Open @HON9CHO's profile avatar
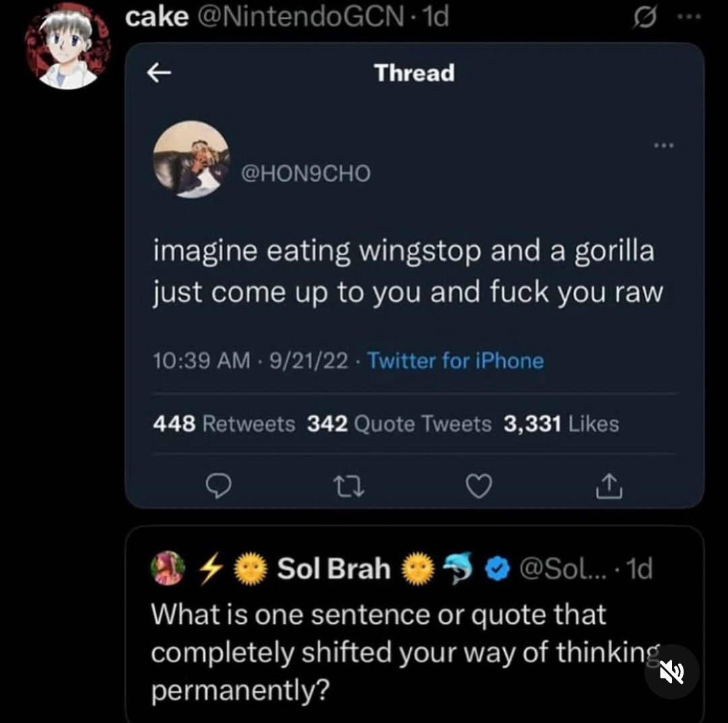The height and width of the screenshot is (723, 728). click(x=191, y=159)
